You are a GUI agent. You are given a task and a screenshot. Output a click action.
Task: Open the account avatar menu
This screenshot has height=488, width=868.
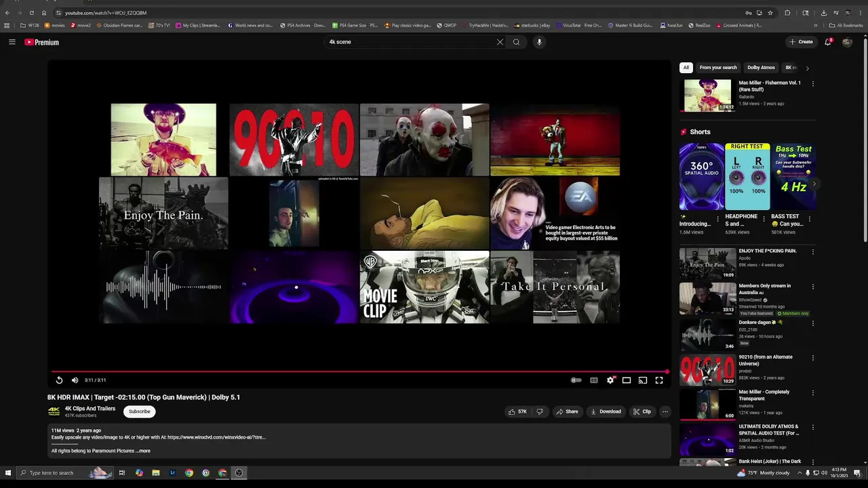click(847, 42)
